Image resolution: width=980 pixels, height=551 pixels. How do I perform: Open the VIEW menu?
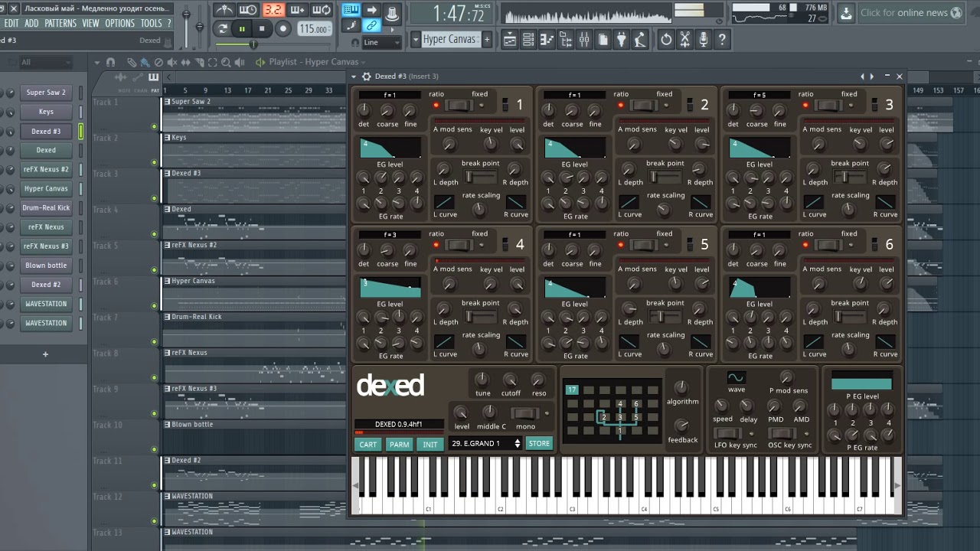90,23
